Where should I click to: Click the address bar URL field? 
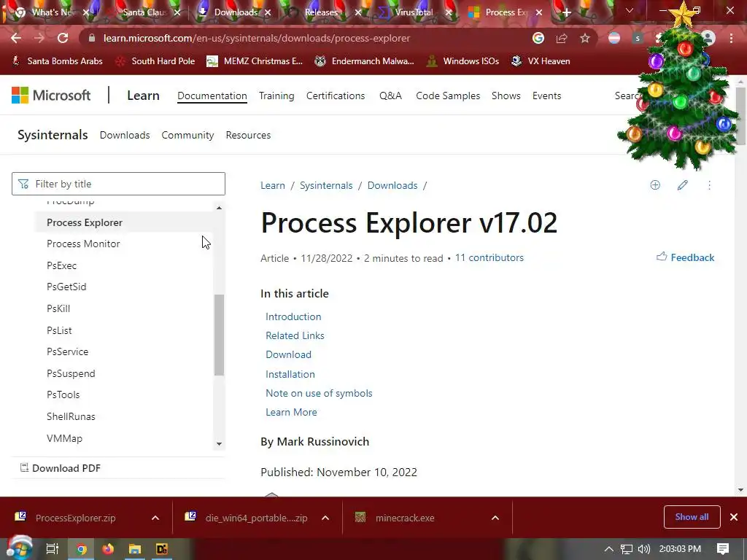[305, 38]
